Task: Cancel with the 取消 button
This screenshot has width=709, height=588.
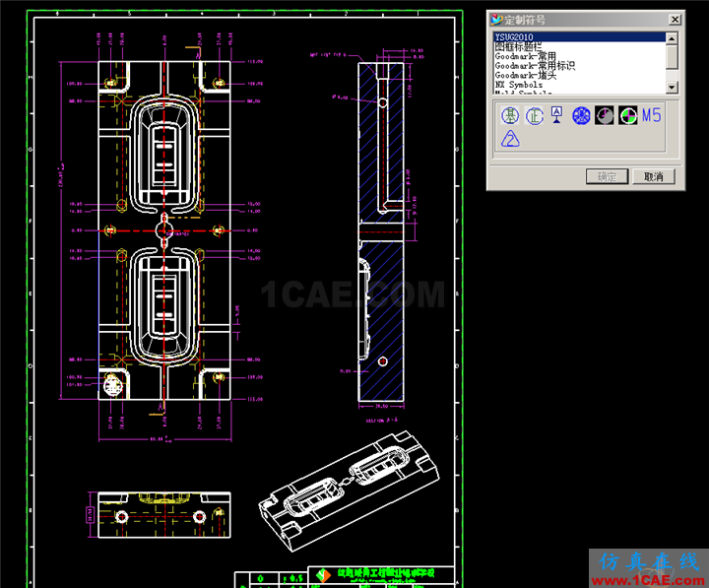Action: [654, 176]
